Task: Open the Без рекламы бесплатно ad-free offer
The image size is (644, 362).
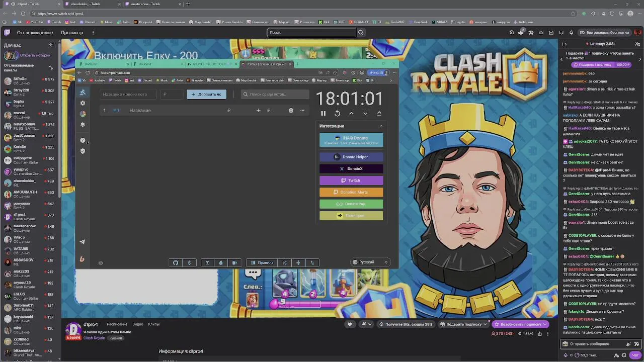Action: point(604,33)
